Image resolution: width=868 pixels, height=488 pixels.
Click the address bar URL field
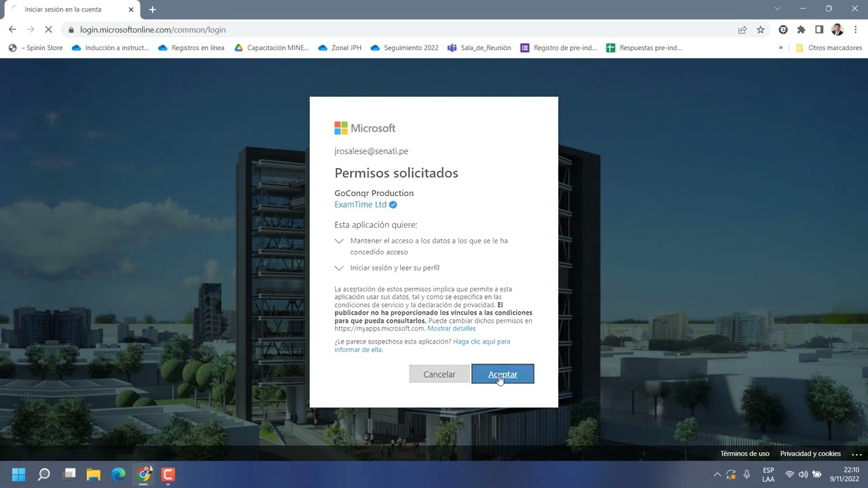[x=400, y=30]
